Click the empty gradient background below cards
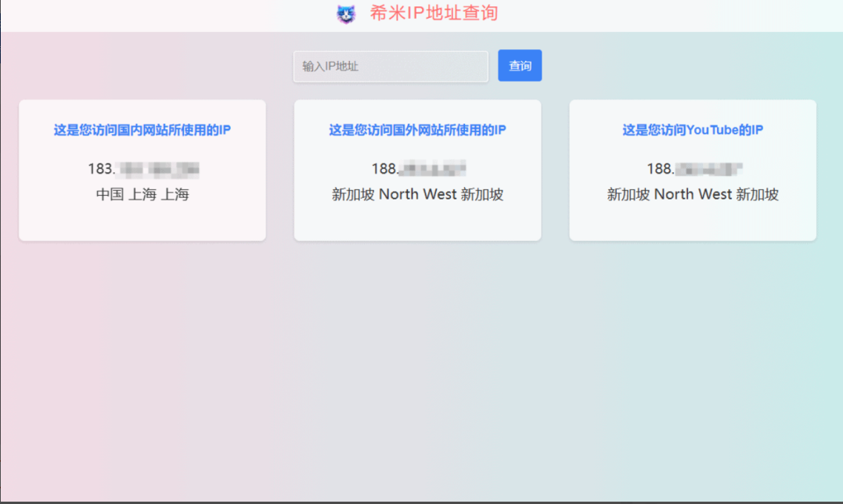843x504 pixels. point(421,371)
